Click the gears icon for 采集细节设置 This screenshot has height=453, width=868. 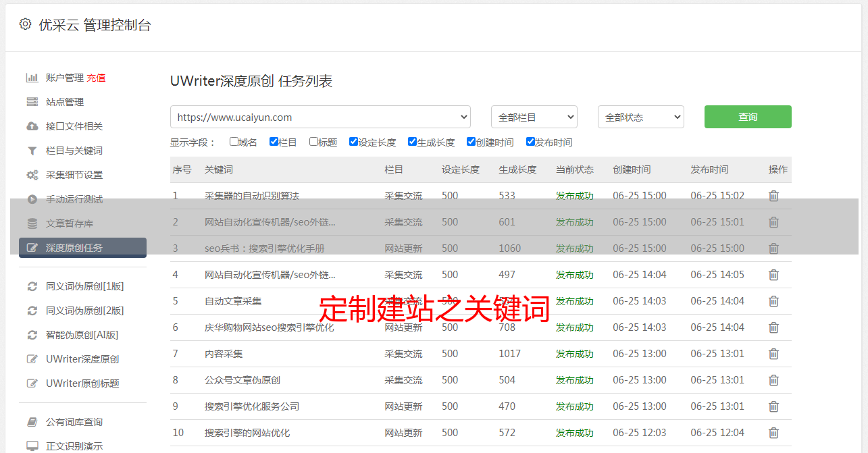pos(32,175)
